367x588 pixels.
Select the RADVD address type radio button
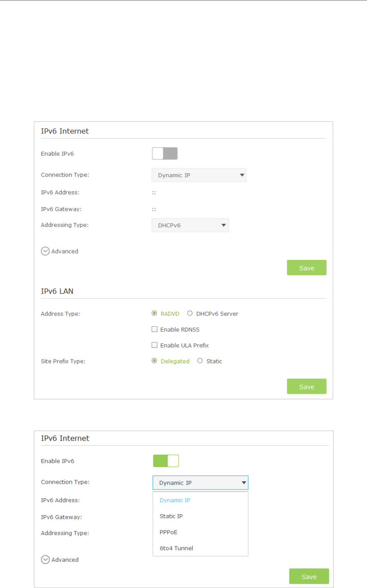click(x=154, y=314)
